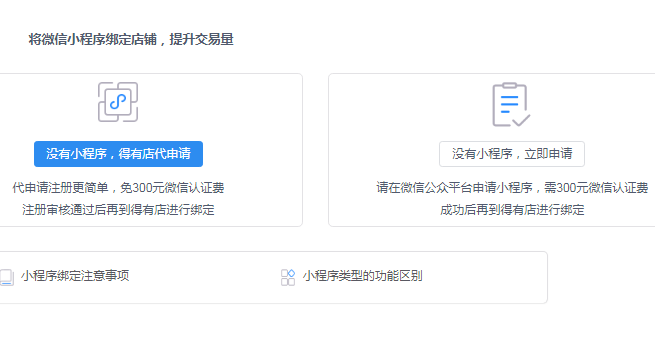Open the 小程序绑定注意事项 link
Image resolution: width=655 pixels, height=361 pixels.
click(x=75, y=276)
